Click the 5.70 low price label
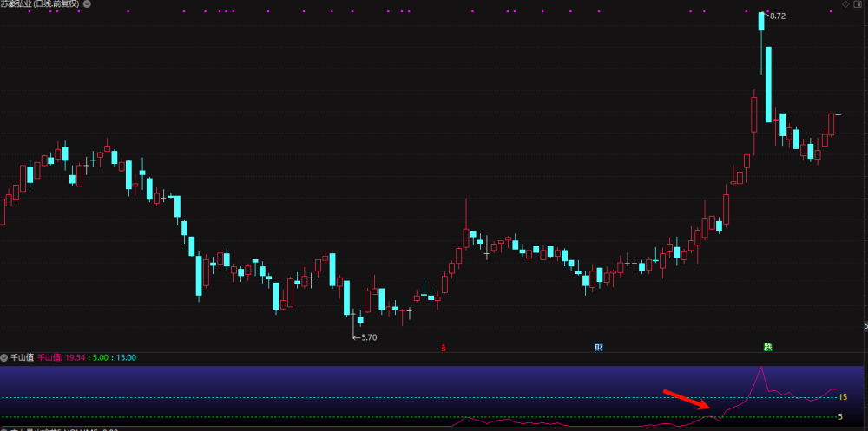 [x=369, y=337]
